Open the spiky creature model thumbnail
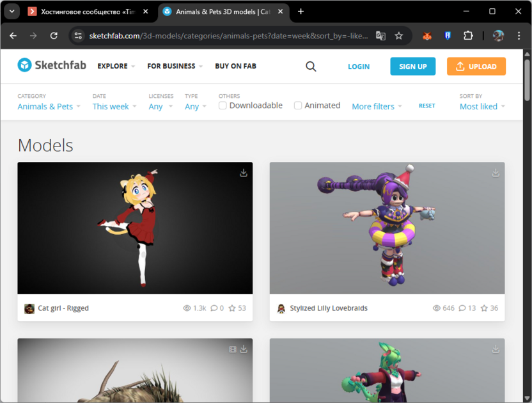This screenshot has width=532, height=403. pos(135,370)
